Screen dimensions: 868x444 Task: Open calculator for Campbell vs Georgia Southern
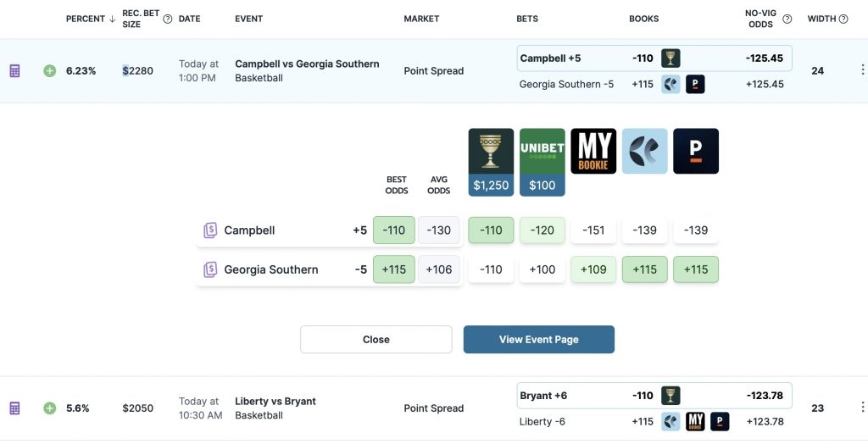[15, 71]
